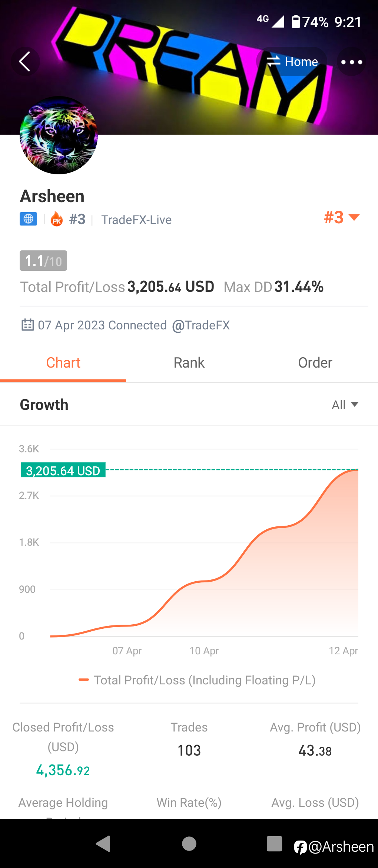This screenshot has width=378, height=868.
Task: Expand the orange #3 rank dropdown
Action: click(341, 217)
